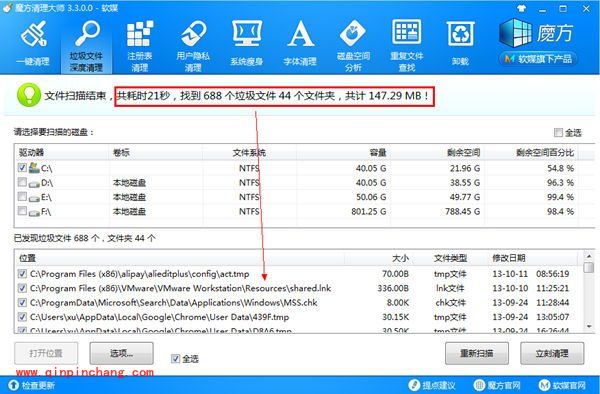Sort file list by 修改日期 column

coord(533,258)
